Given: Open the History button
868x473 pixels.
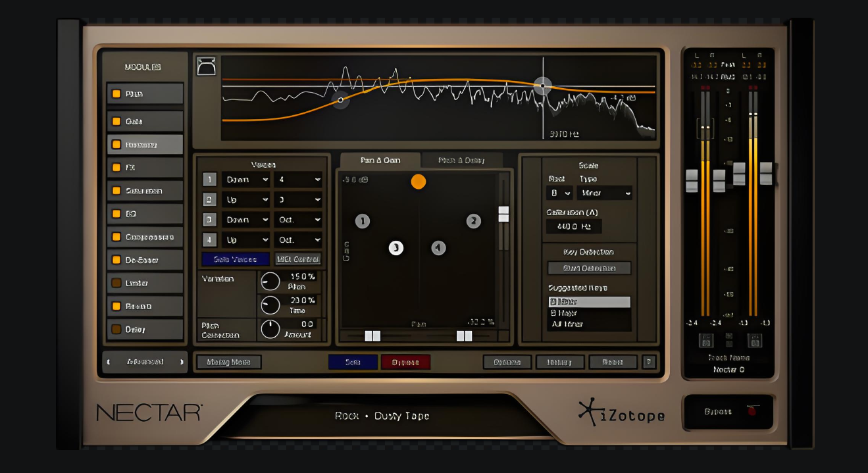Looking at the screenshot, I should 560,362.
